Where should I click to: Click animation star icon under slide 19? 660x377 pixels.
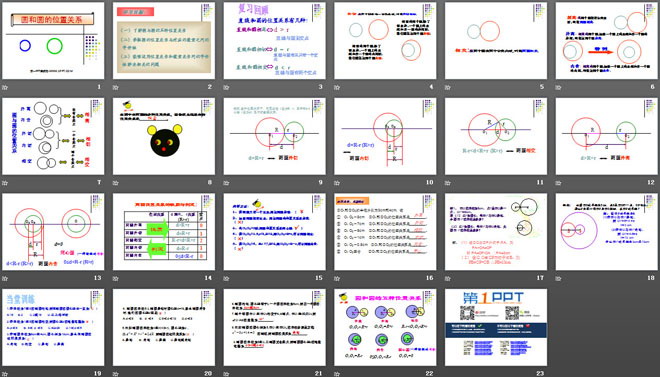(x=5, y=374)
